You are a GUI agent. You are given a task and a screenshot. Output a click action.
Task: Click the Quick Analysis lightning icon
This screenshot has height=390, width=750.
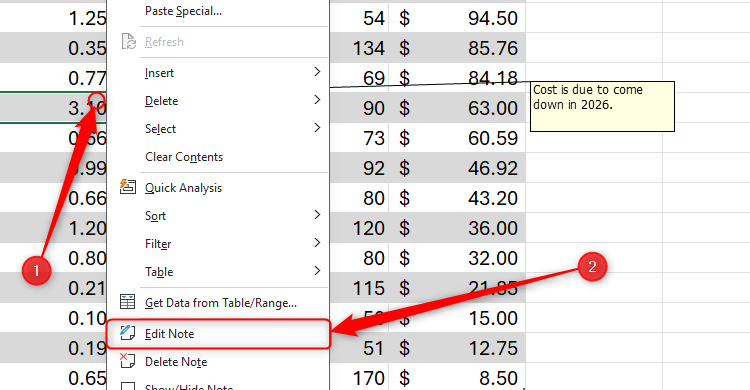pos(128,187)
